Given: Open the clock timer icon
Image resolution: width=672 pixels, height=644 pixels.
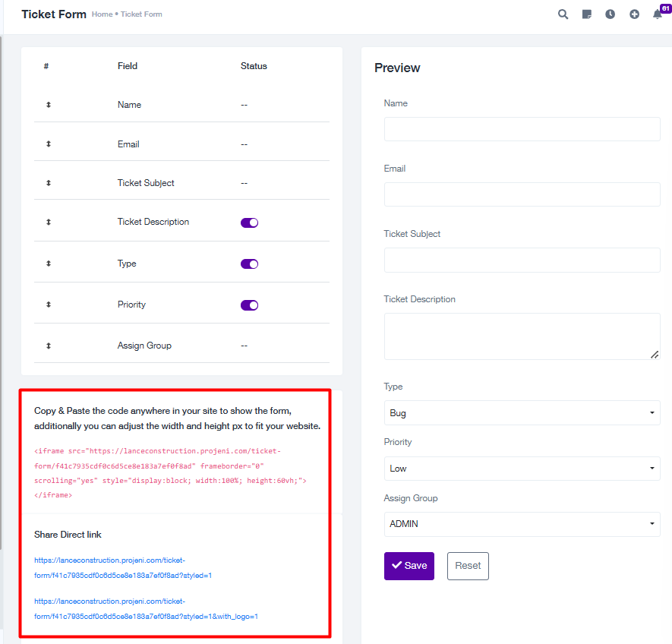Looking at the screenshot, I should [610, 14].
